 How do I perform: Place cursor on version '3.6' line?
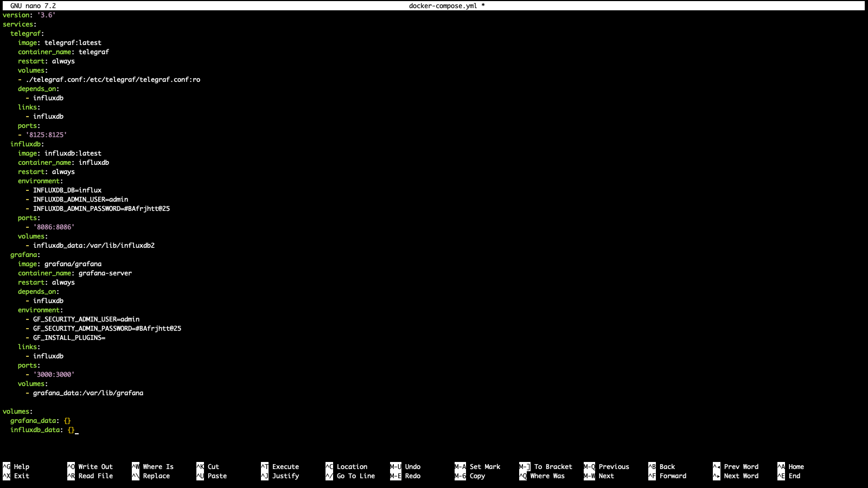coord(29,15)
